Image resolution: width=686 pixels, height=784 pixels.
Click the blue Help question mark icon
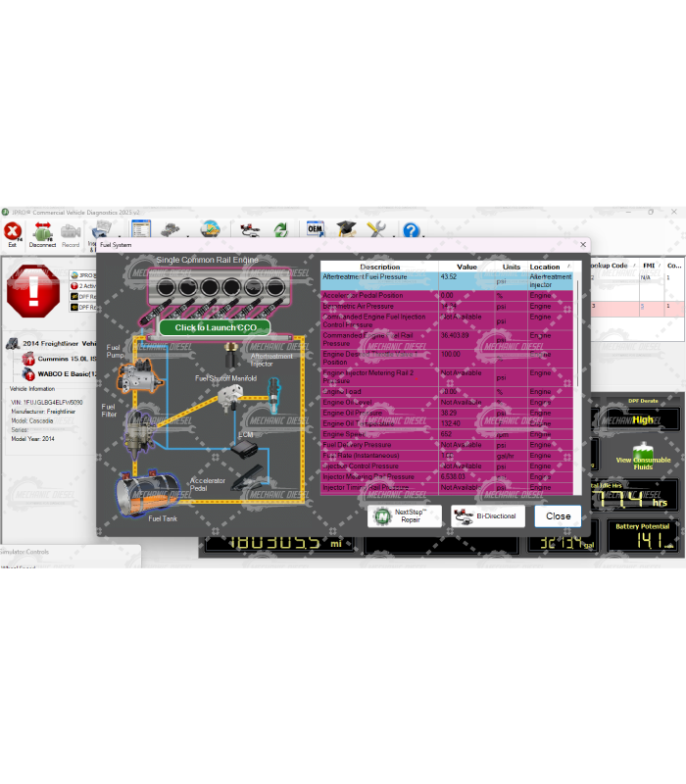[x=411, y=230]
